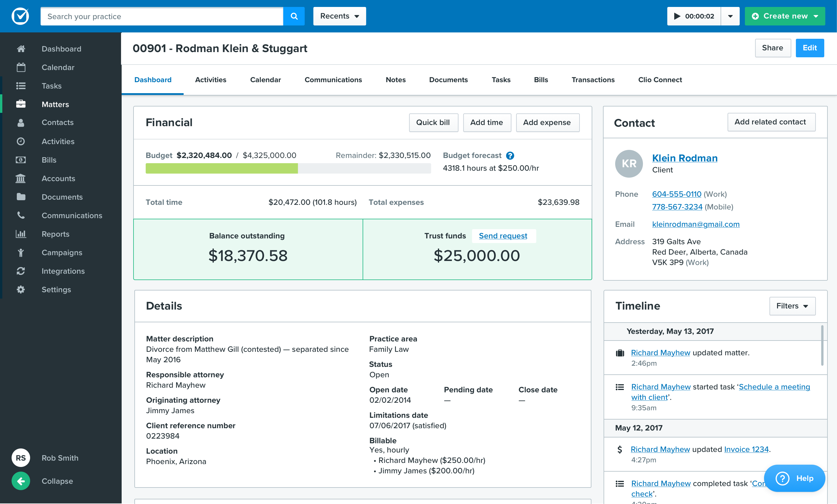The width and height of the screenshot is (837, 504).
Task: Switch to the Bills tab
Action: point(541,80)
